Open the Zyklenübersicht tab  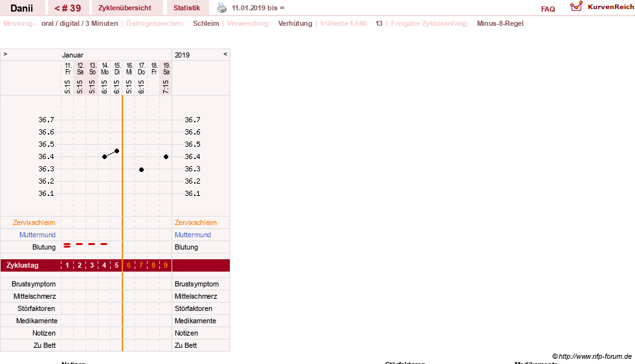click(x=125, y=8)
